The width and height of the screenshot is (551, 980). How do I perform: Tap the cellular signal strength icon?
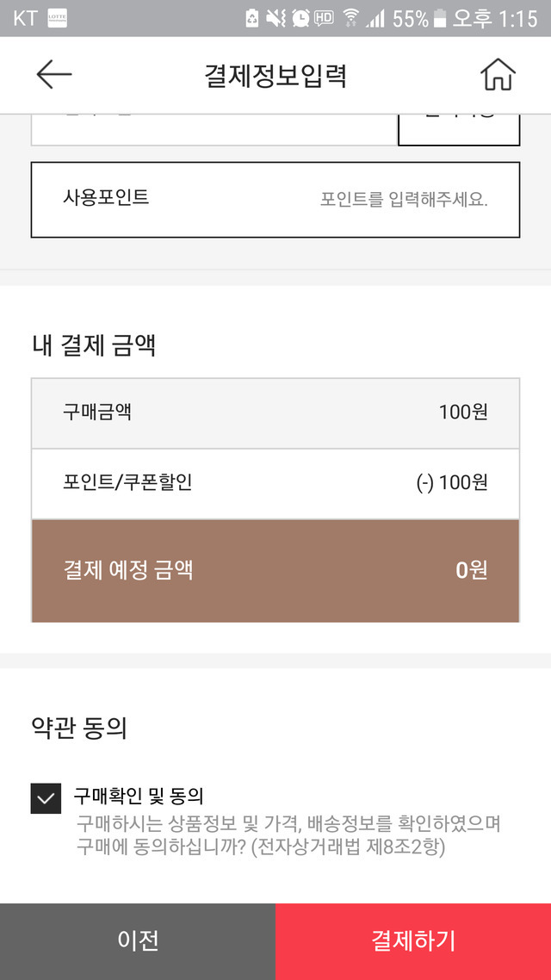(x=375, y=18)
